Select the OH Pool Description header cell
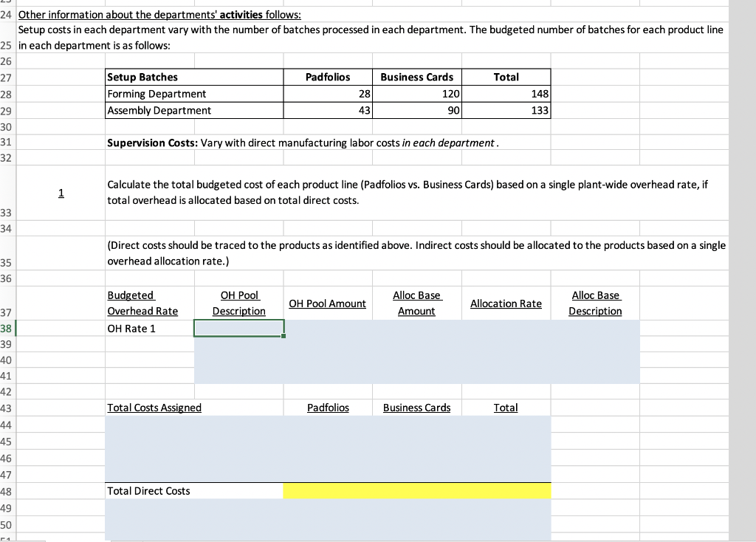 click(x=238, y=303)
